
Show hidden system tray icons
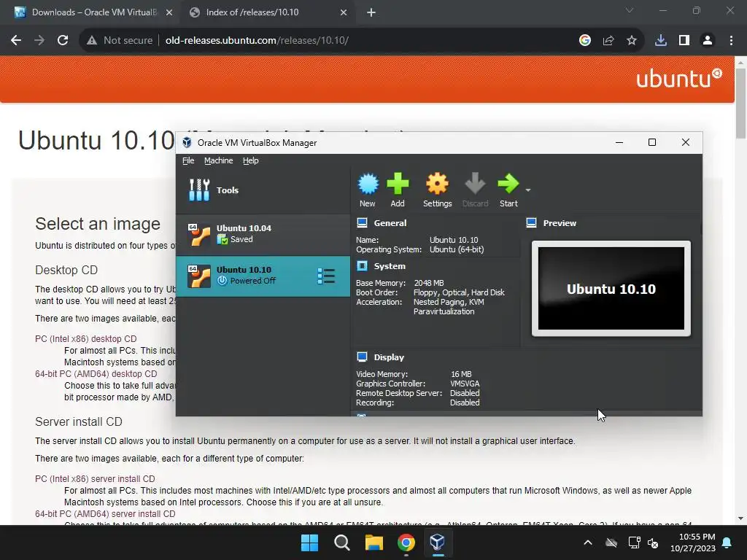[x=588, y=542]
